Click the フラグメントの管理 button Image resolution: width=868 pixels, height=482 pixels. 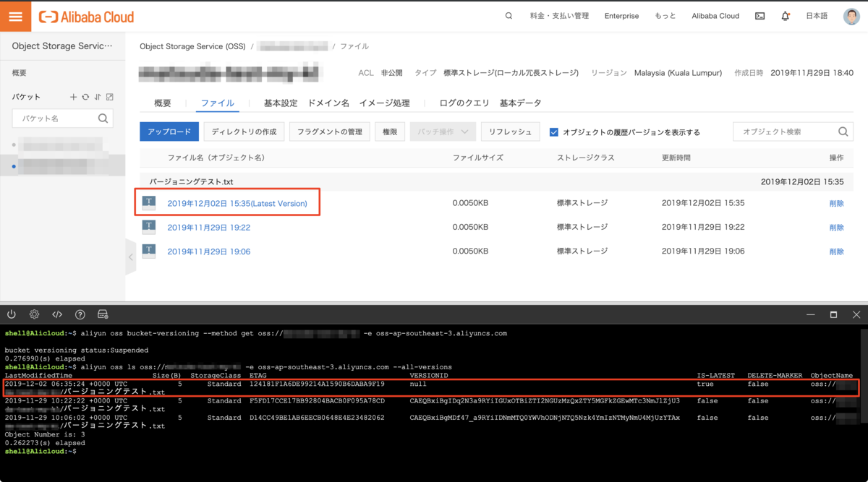330,132
